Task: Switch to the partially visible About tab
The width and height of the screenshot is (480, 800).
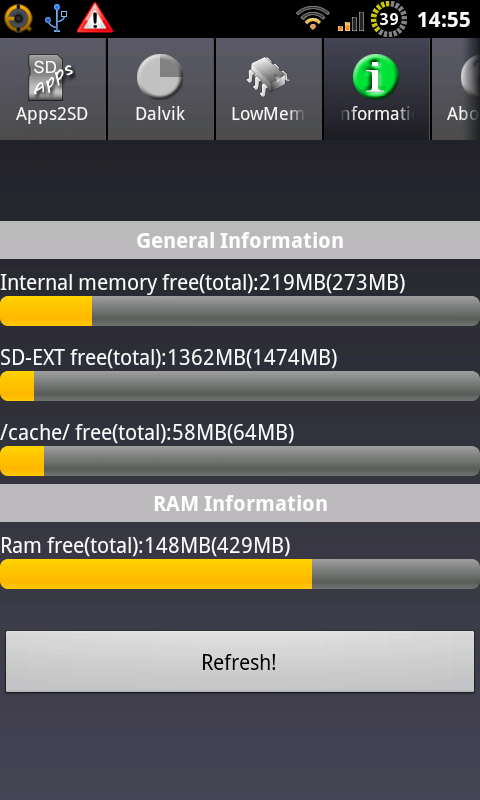Action: point(456,89)
